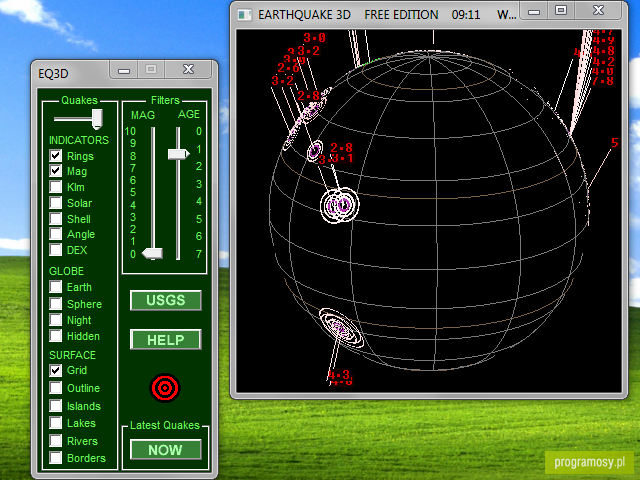The image size is (640, 480).
Task: Click AGE scale value 3
Action: click(199, 184)
